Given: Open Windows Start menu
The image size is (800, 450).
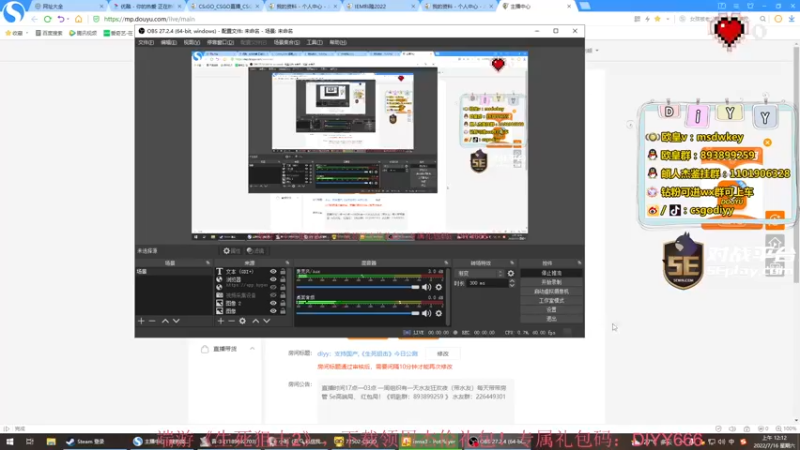Looking at the screenshot, I should point(10,441).
